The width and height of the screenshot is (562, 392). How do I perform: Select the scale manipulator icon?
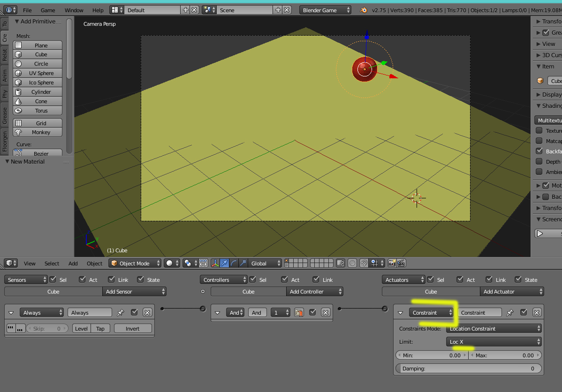(x=243, y=264)
